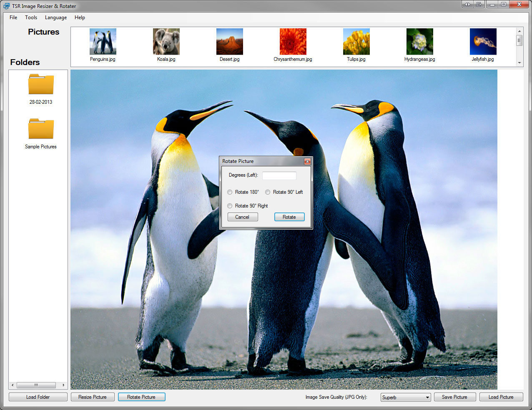Screen dimensions: 532x410
Task: Select the Desert.jpg thumbnail
Action: click(229, 42)
